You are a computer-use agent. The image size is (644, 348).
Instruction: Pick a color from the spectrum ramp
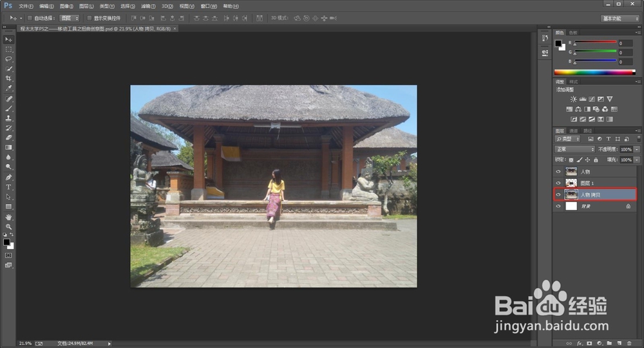(x=594, y=72)
